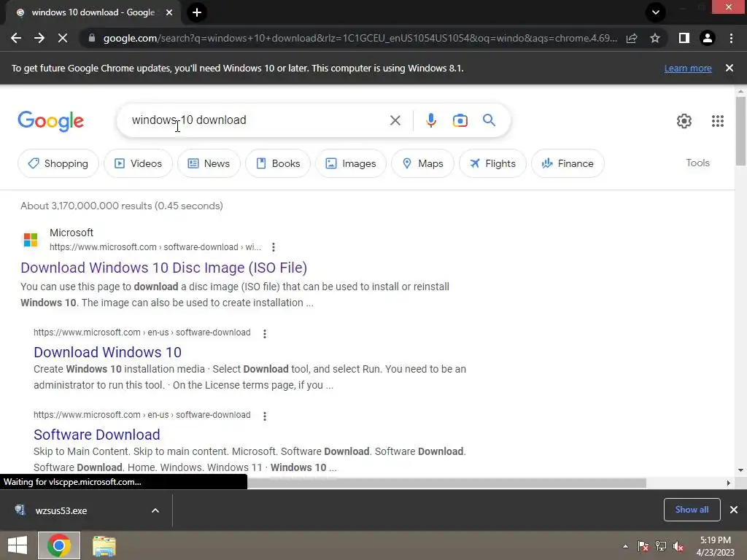Open Google apps grid
The image size is (747, 560).
point(718,121)
